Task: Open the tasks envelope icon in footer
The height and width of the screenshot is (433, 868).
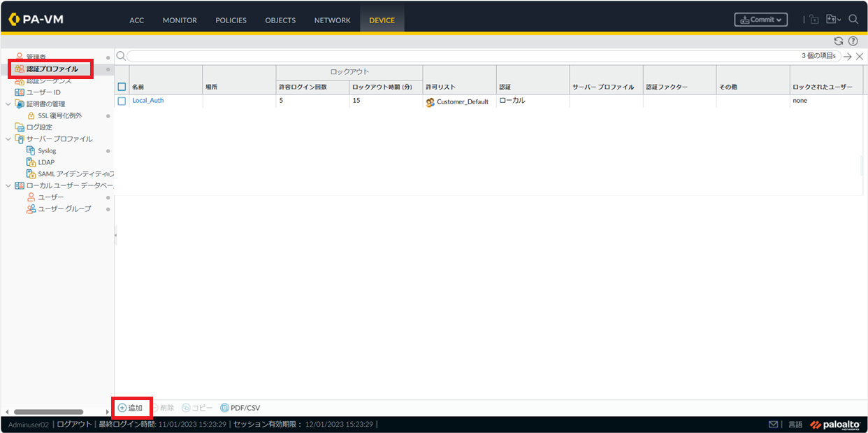Action: (x=773, y=425)
